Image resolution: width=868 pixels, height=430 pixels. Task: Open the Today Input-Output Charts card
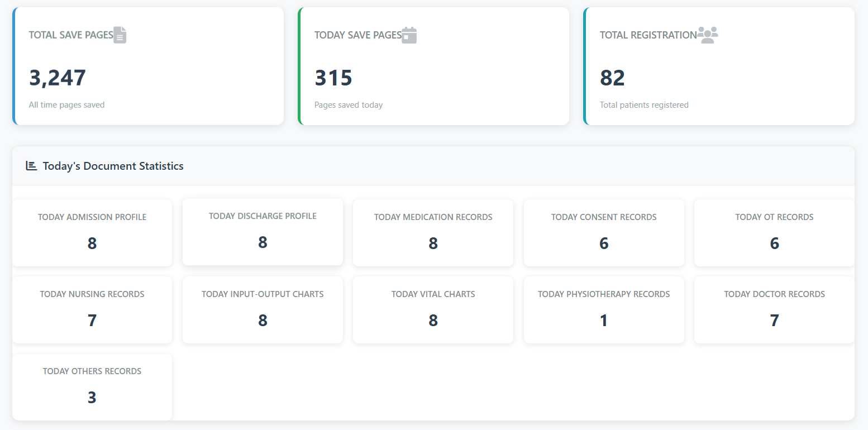point(263,309)
